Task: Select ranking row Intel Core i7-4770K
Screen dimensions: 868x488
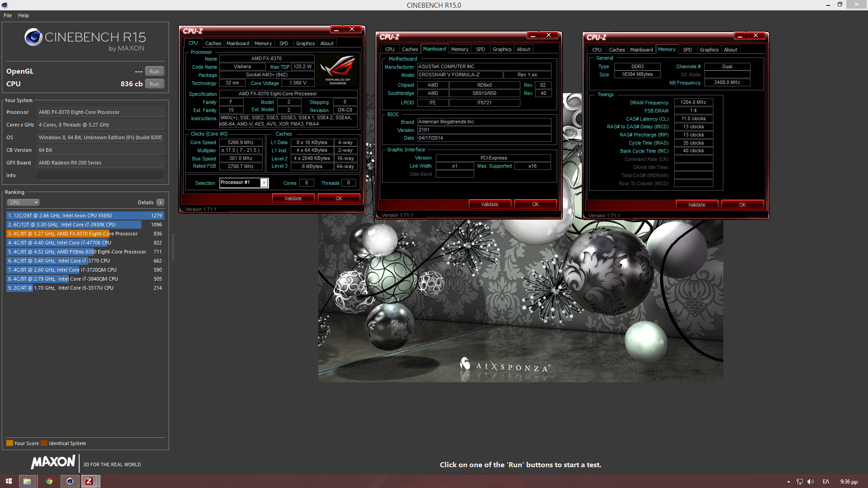Action: pyautogui.click(x=85, y=243)
